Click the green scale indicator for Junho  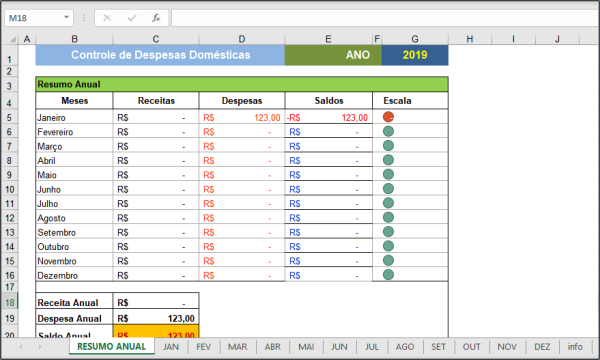click(x=388, y=189)
